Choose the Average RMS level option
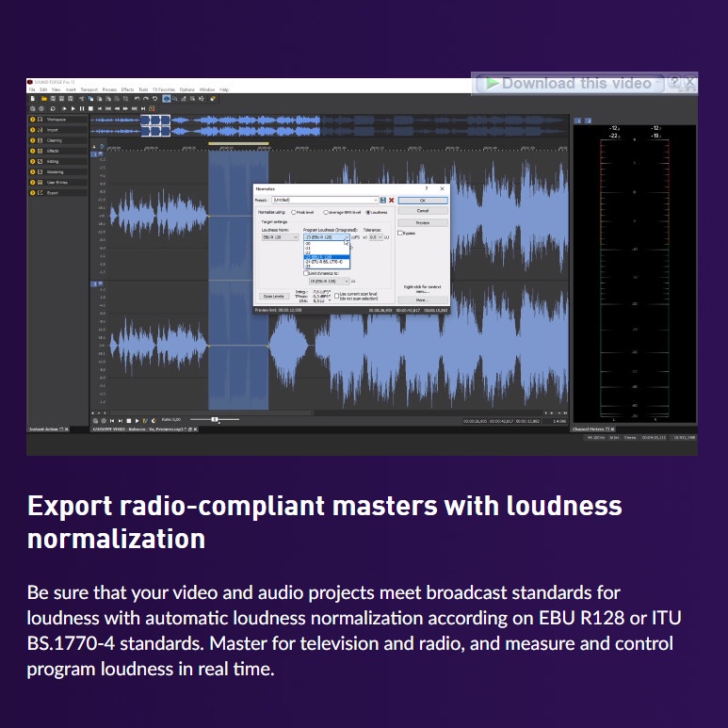 pos(326,213)
